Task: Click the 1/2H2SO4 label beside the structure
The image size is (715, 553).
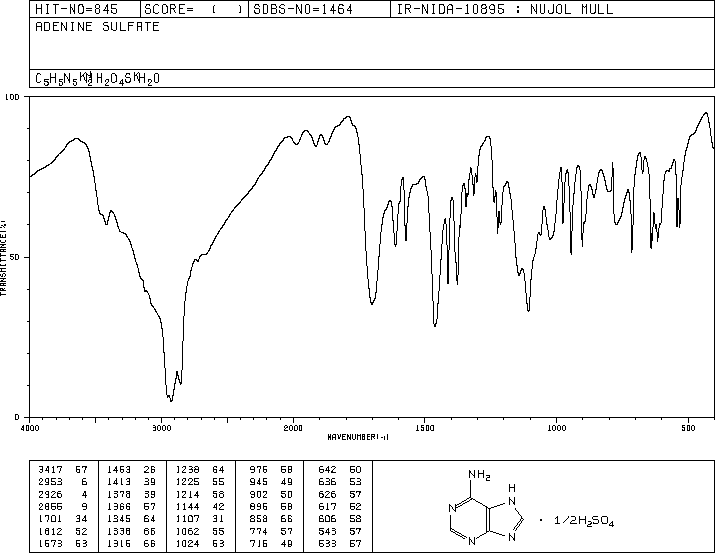Action: click(x=584, y=521)
